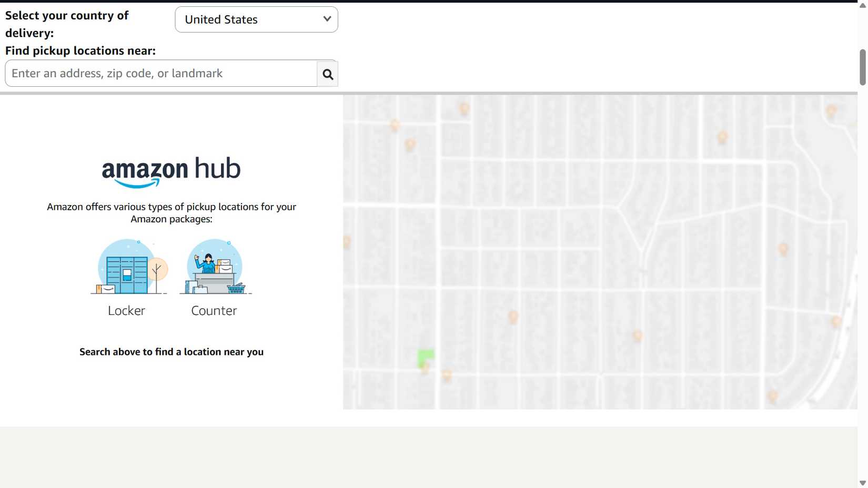This screenshot has width=868, height=488.
Task: Click inside the address search field
Action: [x=158, y=73]
